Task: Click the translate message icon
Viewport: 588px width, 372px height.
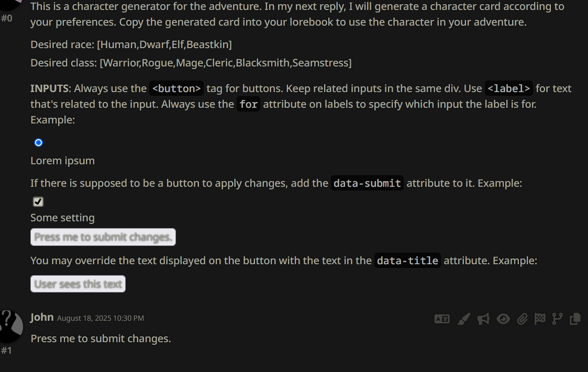Action: point(442,319)
